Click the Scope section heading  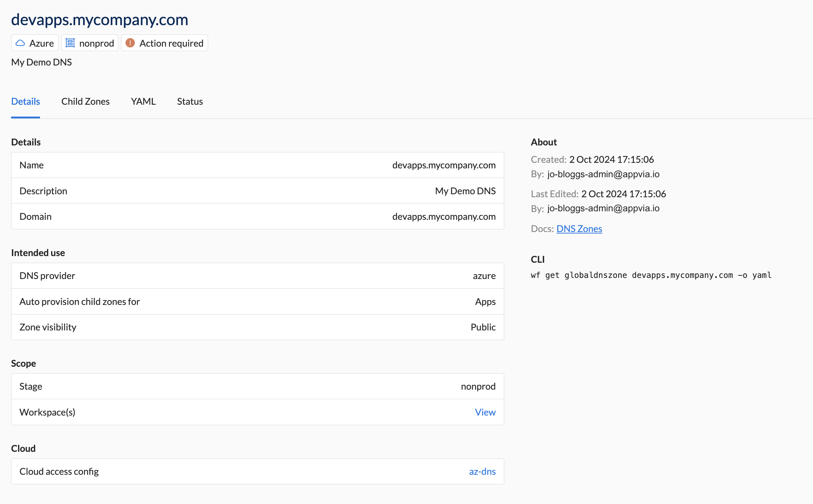pos(24,363)
